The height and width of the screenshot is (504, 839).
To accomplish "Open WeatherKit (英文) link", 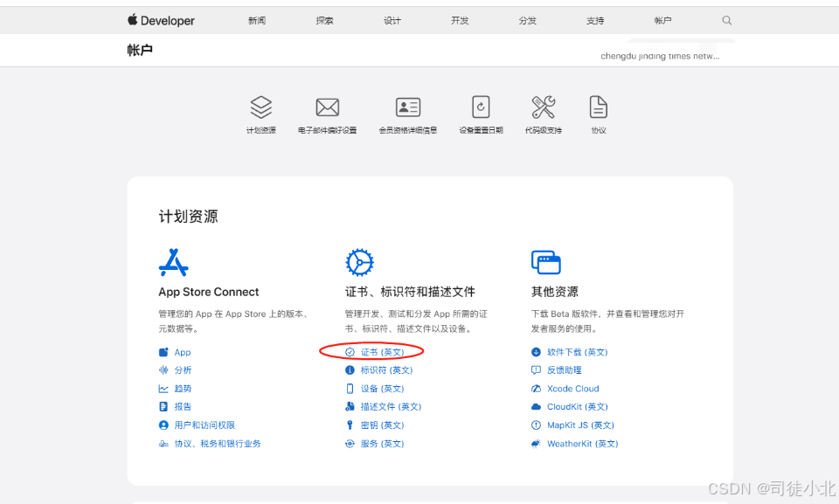I will (582, 444).
